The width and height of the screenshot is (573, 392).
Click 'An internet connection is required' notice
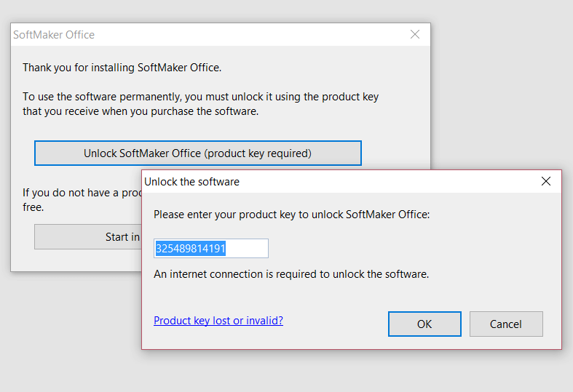(291, 274)
